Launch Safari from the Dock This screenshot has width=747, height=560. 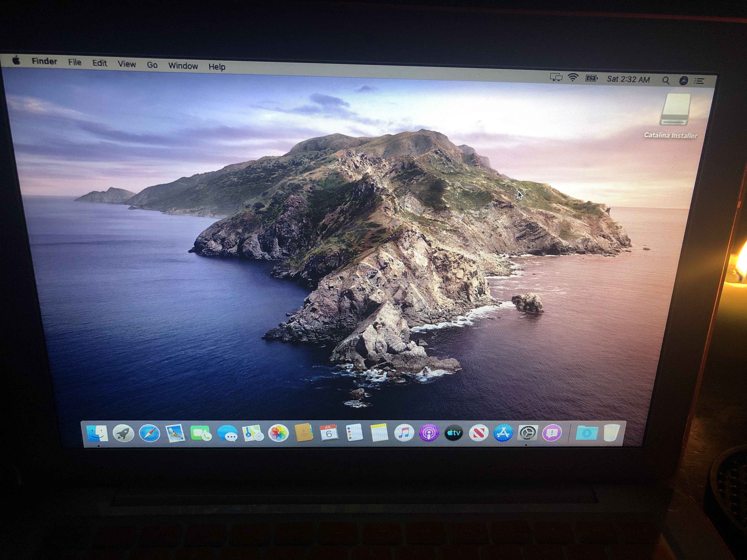pos(149,433)
